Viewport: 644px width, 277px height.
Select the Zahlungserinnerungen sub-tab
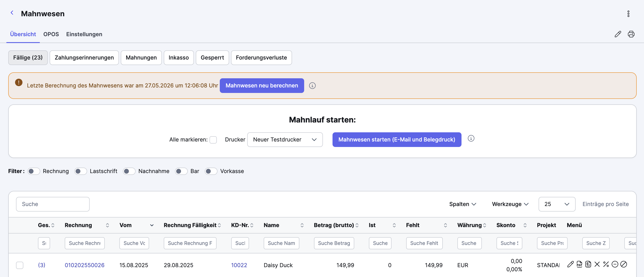tap(84, 58)
